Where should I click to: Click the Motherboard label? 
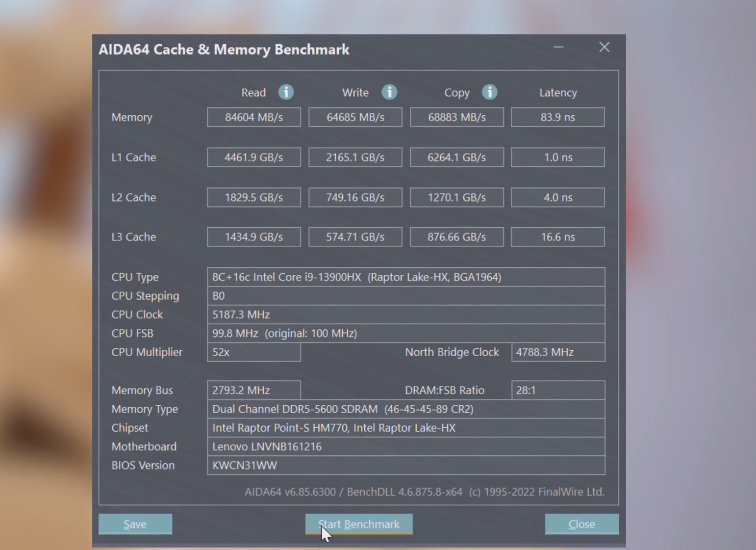coord(144,446)
